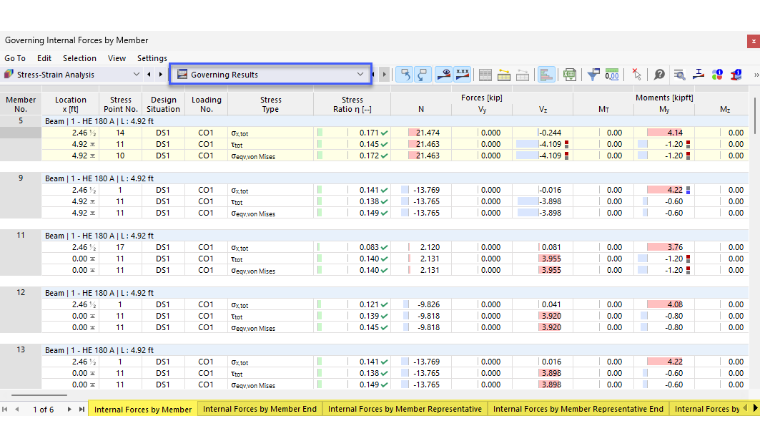Switch to Internal Forces by Member End tab

[259, 409]
